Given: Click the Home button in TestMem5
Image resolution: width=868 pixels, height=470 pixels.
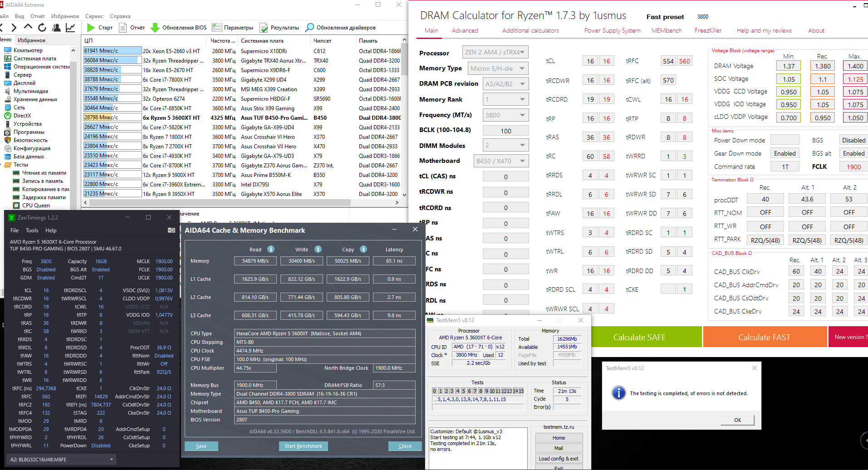Looking at the screenshot, I should (559, 438).
